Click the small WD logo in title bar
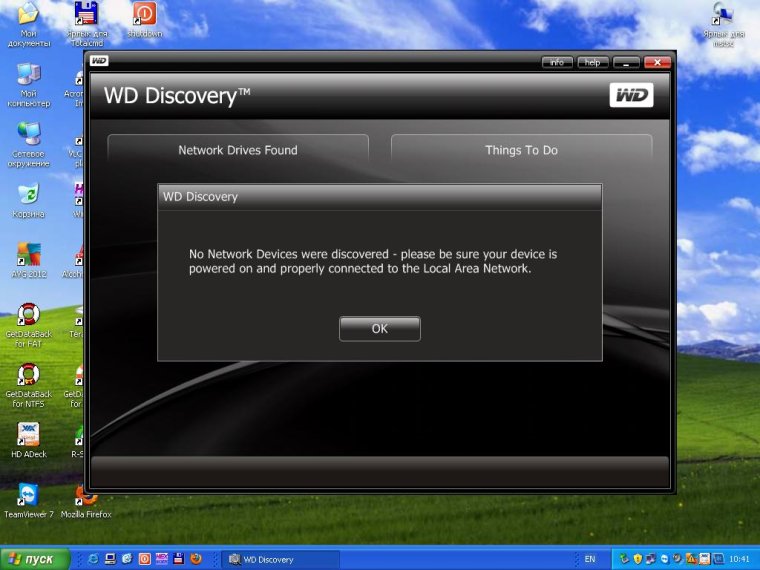 coord(99,61)
